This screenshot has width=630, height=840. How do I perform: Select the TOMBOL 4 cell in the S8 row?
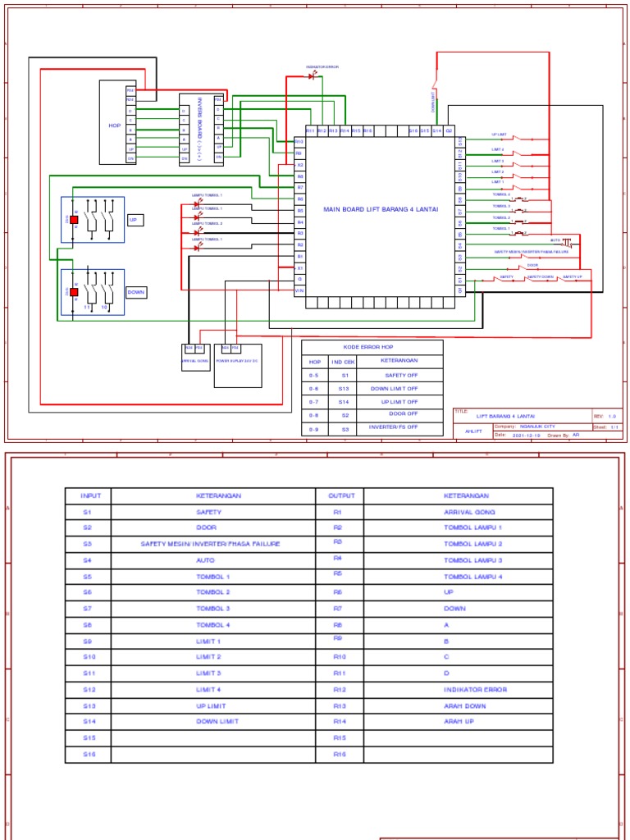(x=213, y=625)
